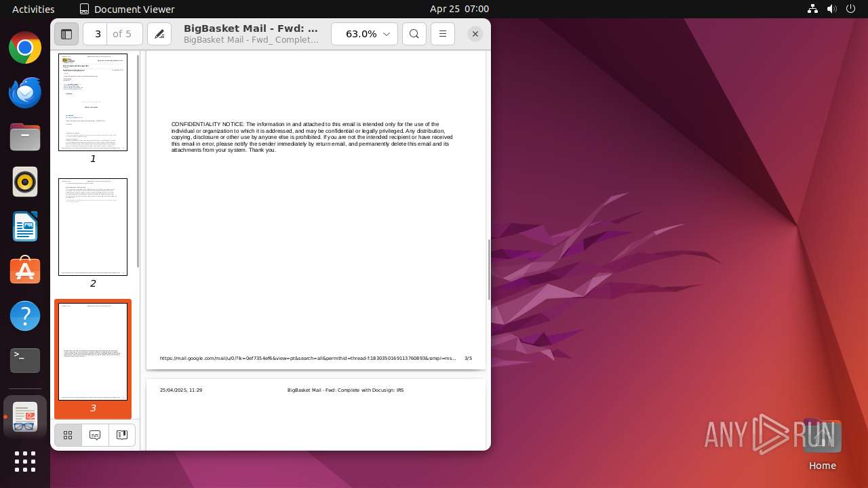Open the Activities overview
868x488 pixels.
[33, 9]
